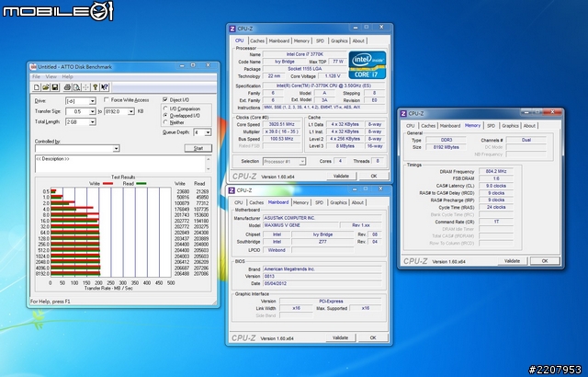
Task: Select Graphics tab in CPU-Z Mainboard window
Action: point(338,202)
